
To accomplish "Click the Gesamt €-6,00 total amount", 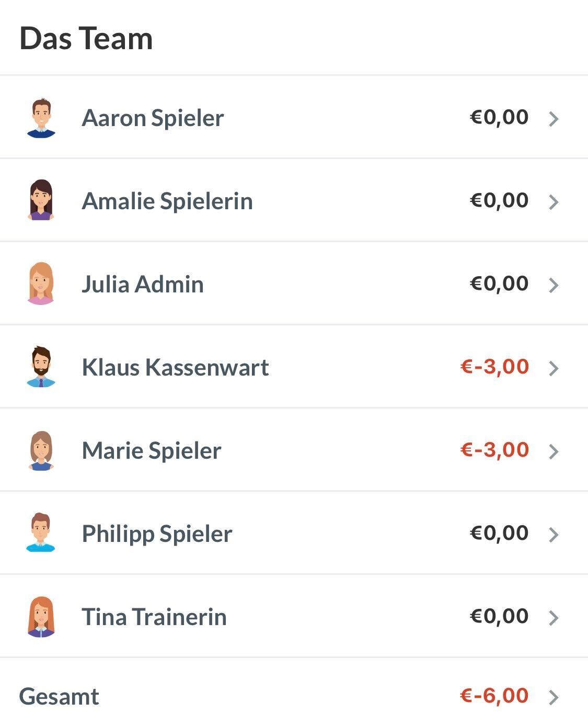I will click(494, 696).
